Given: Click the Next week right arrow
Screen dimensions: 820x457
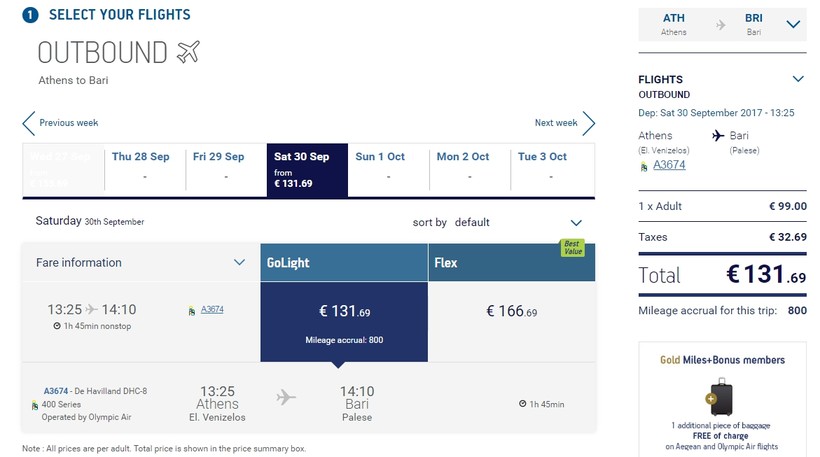Looking at the screenshot, I should tap(589, 123).
